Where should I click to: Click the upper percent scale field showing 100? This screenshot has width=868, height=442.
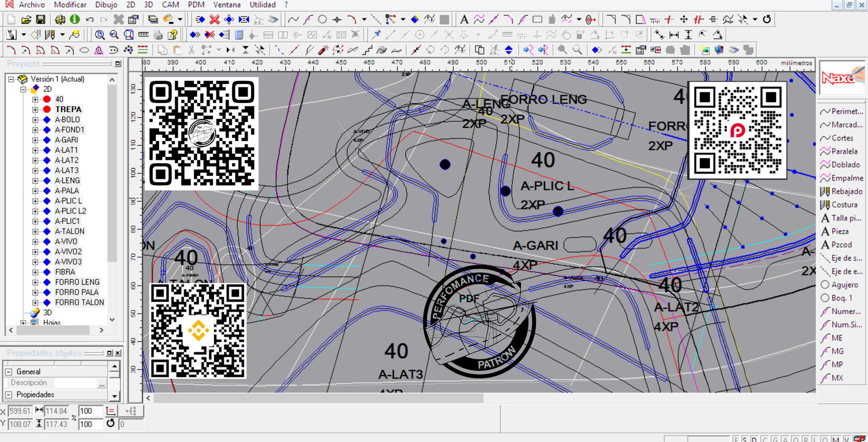pos(91,411)
